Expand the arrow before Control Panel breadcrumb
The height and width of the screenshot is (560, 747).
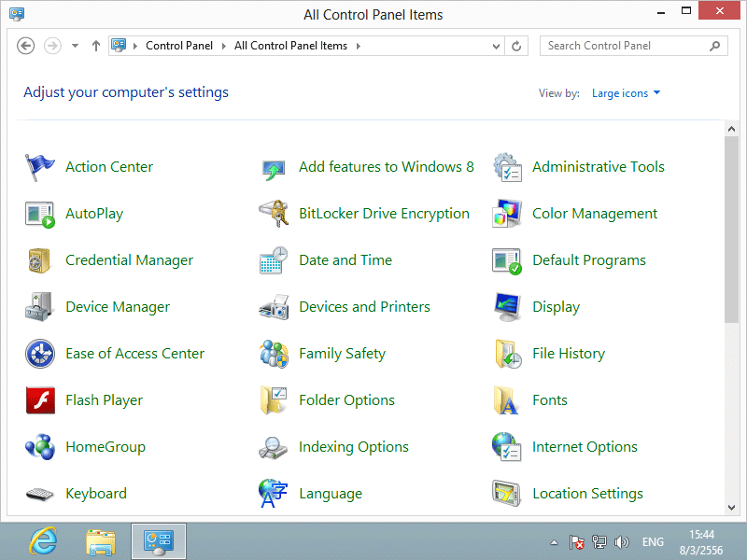tap(135, 46)
